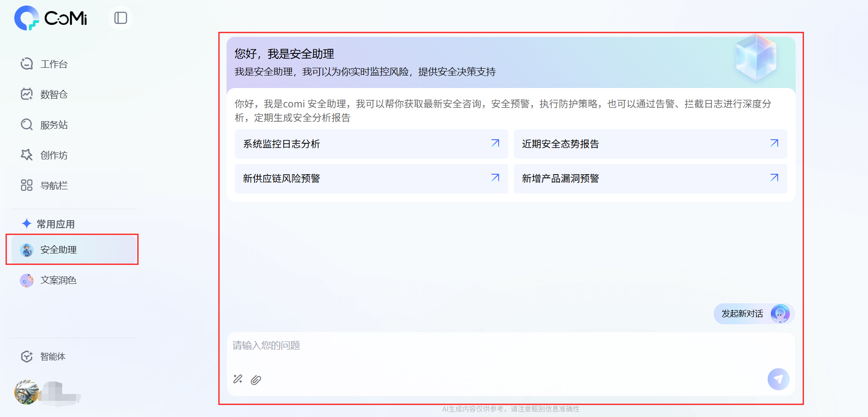868x417 pixels.
Task: Open 导航栏 grid icon
Action: (x=27, y=185)
